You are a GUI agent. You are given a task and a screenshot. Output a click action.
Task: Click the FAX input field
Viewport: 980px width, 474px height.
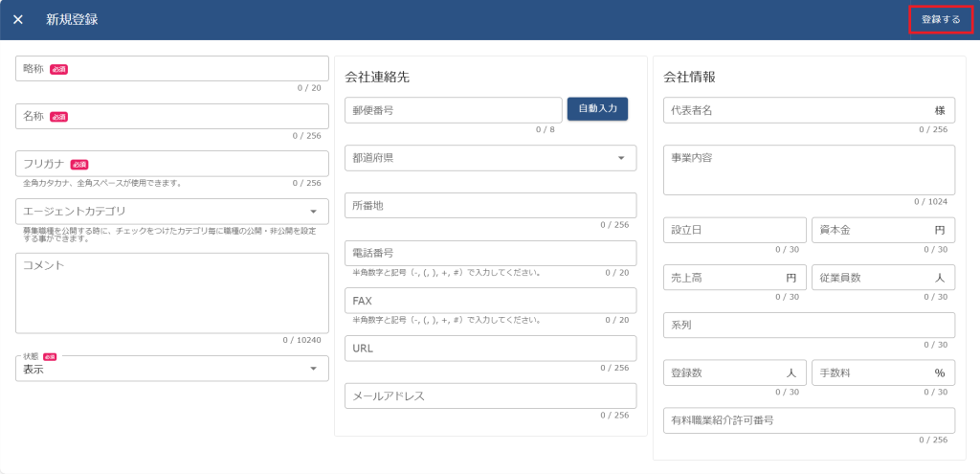tap(490, 301)
